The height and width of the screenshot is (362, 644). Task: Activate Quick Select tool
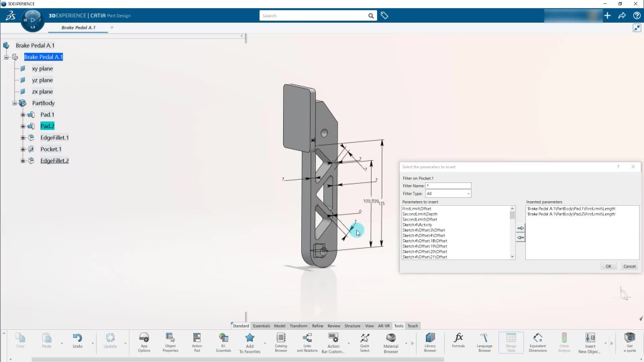point(364,342)
